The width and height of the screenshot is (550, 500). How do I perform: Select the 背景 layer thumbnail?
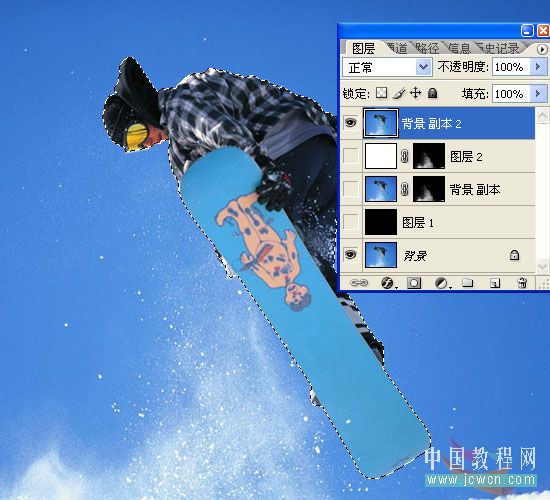[381, 255]
